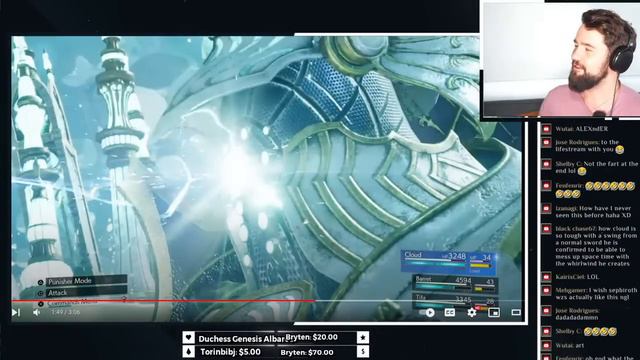The width and height of the screenshot is (640, 360).
Task: Select the chat message 'dadadadamnn'
Action: tap(577, 314)
